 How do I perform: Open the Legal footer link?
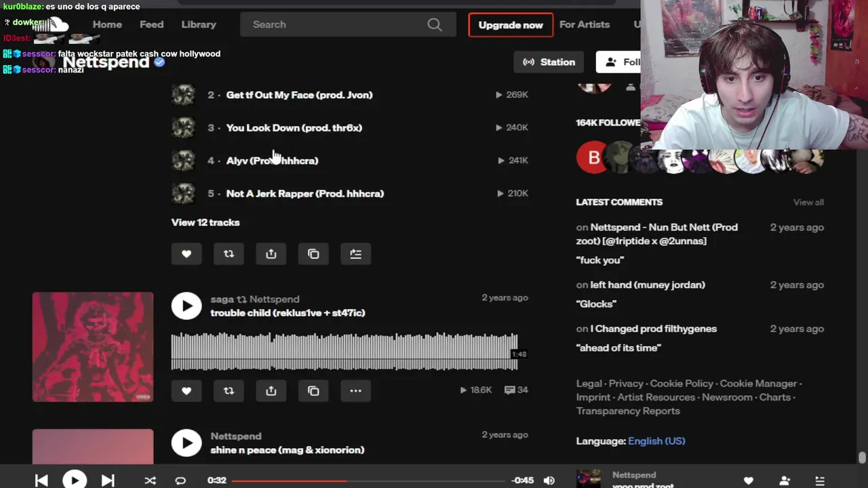pyautogui.click(x=589, y=384)
